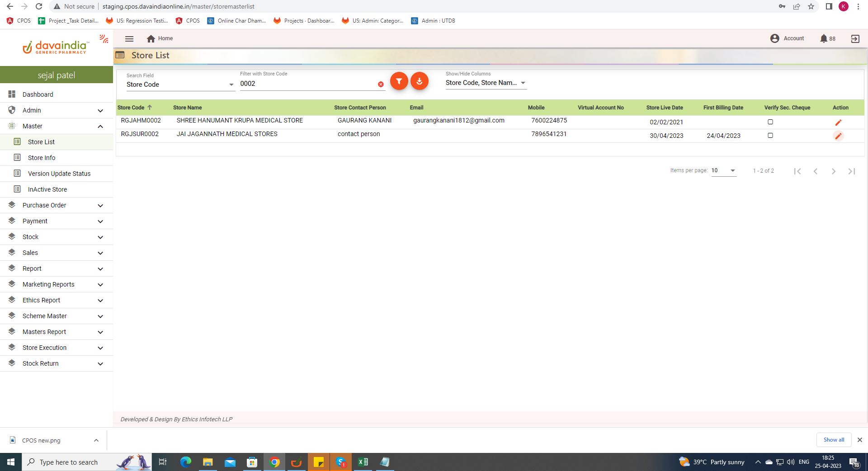
Task: Click the logout icon in header
Action: pos(855,39)
